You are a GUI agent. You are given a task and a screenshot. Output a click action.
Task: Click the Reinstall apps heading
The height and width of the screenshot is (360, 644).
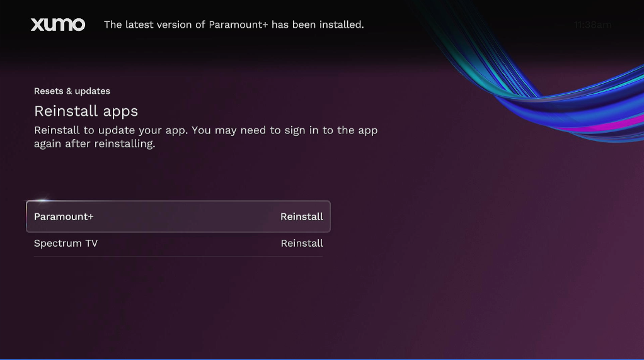(x=86, y=111)
